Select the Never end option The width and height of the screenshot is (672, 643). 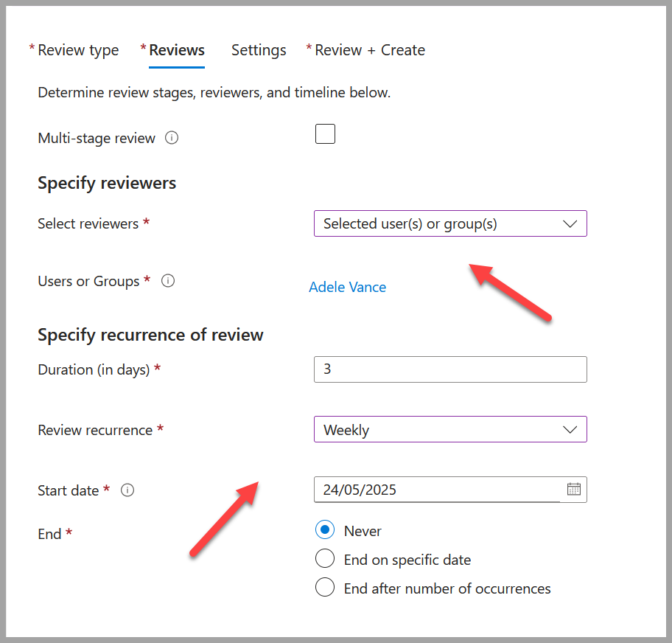(x=325, y=529)
